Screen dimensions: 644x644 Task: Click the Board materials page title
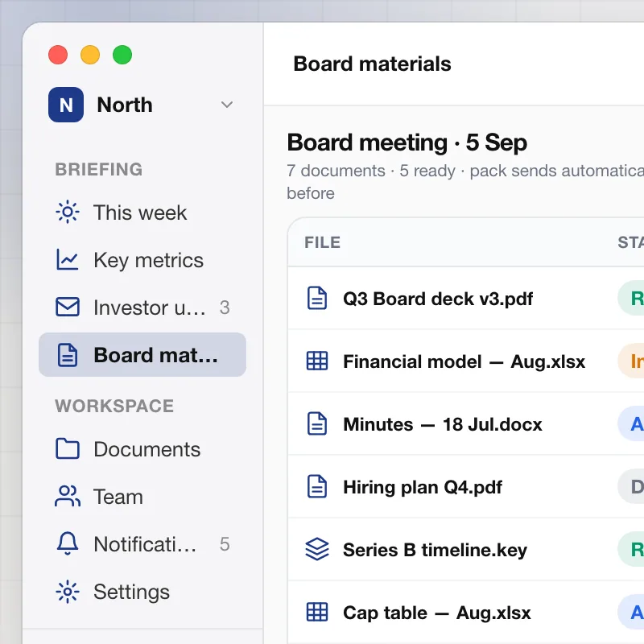click(372, 64)
